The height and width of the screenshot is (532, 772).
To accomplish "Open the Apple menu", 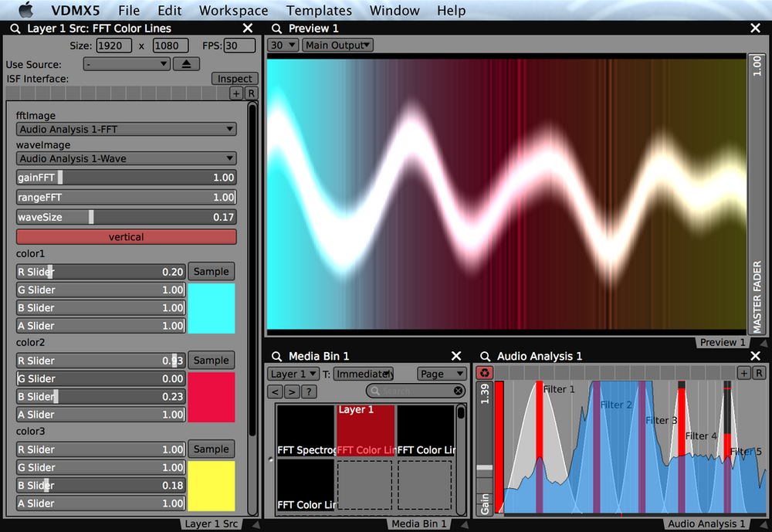I will tap(25, 10).
